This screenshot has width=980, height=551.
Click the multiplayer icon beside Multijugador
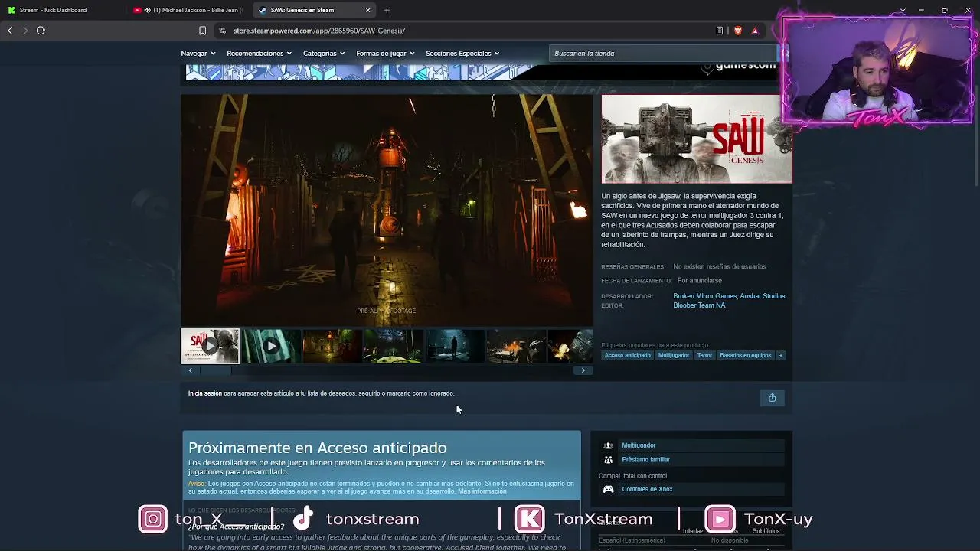(x=608, y=445)
